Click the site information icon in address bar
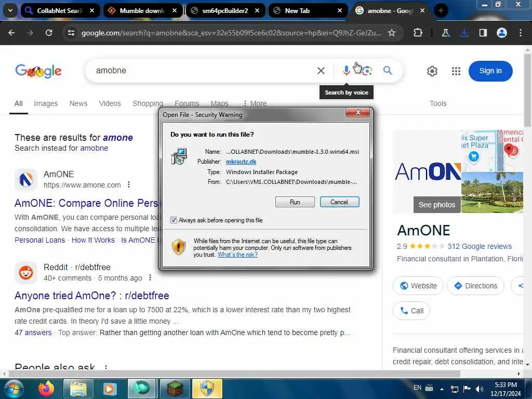Viewport: 532px width, 399px height. click(x=71, y=33)
